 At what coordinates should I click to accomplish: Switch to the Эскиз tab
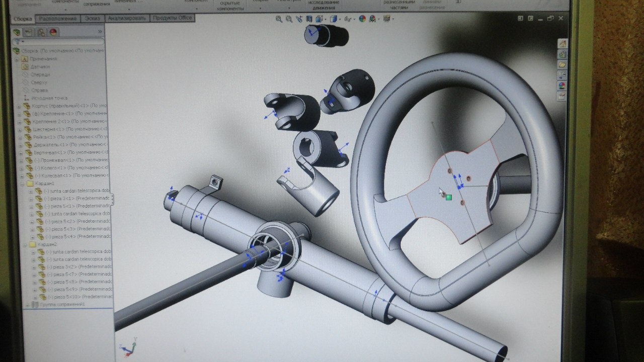coord(93,19)
